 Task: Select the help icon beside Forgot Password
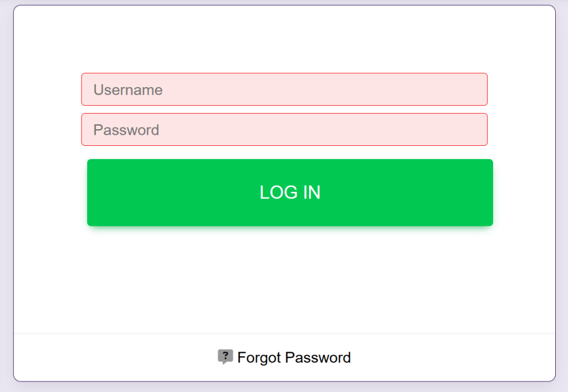click(x=225, y=357)
